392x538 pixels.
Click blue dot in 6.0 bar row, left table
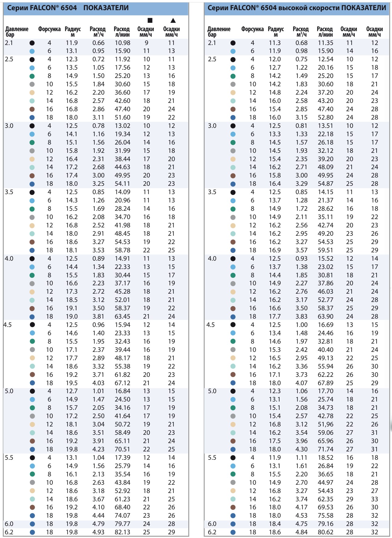[x=32, y=524]
